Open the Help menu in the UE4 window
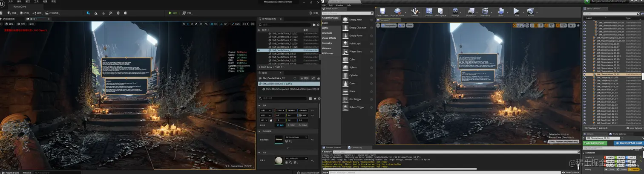644x174 pixels. click(349, 5)
